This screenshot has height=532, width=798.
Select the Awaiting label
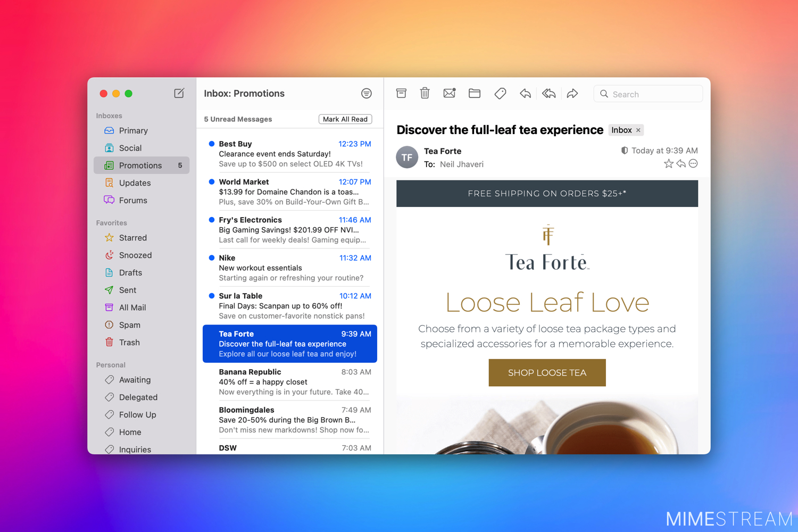coord(142,380)
